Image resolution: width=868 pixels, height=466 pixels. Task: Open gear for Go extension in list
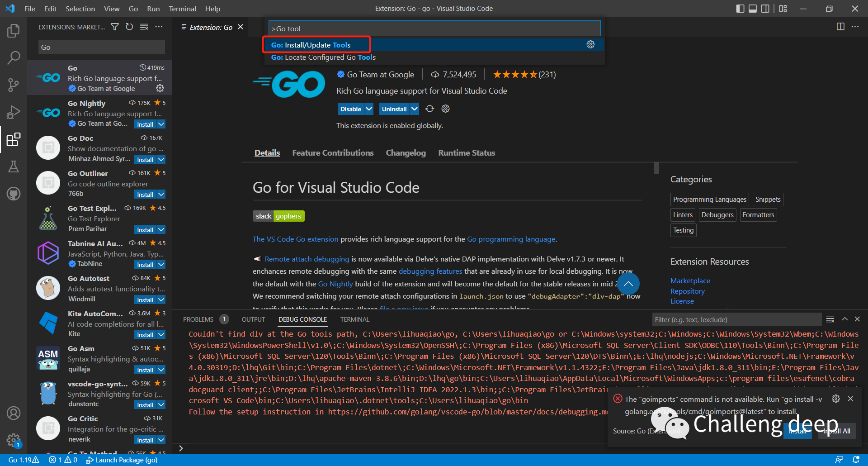click(x=160, y=88)
